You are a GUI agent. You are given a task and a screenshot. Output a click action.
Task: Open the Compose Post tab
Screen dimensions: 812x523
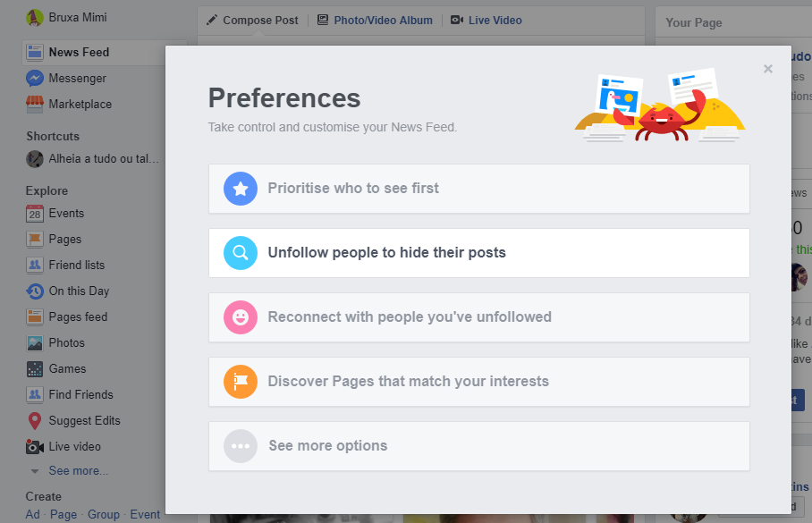252,20
